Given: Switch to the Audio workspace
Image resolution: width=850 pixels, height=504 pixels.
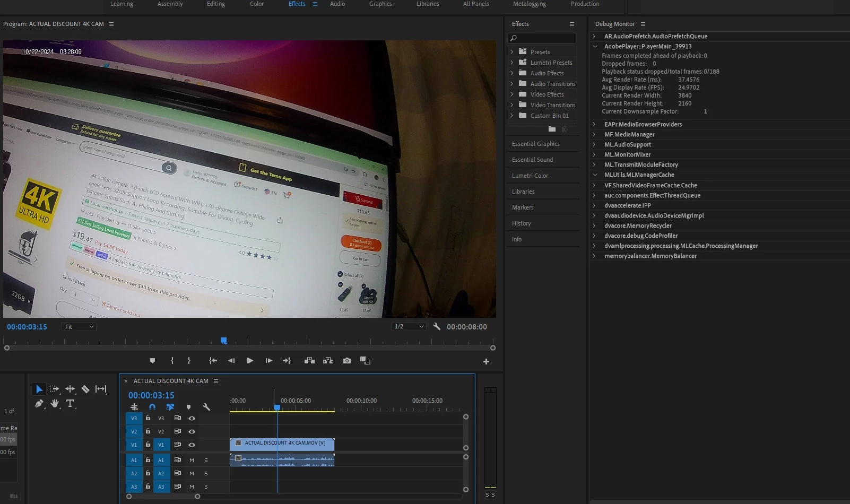Looking at the screenshot, I should (x=337, y=4).
